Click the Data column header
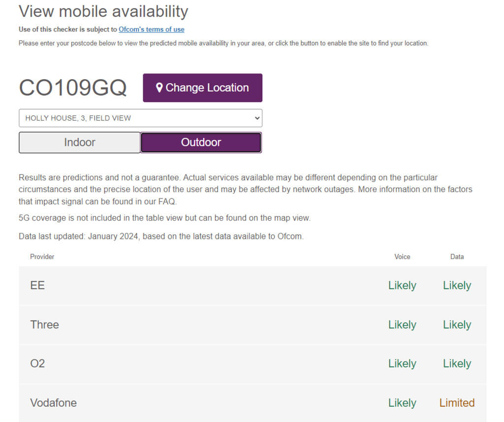The image size is (504, 422). pos(457,257)
